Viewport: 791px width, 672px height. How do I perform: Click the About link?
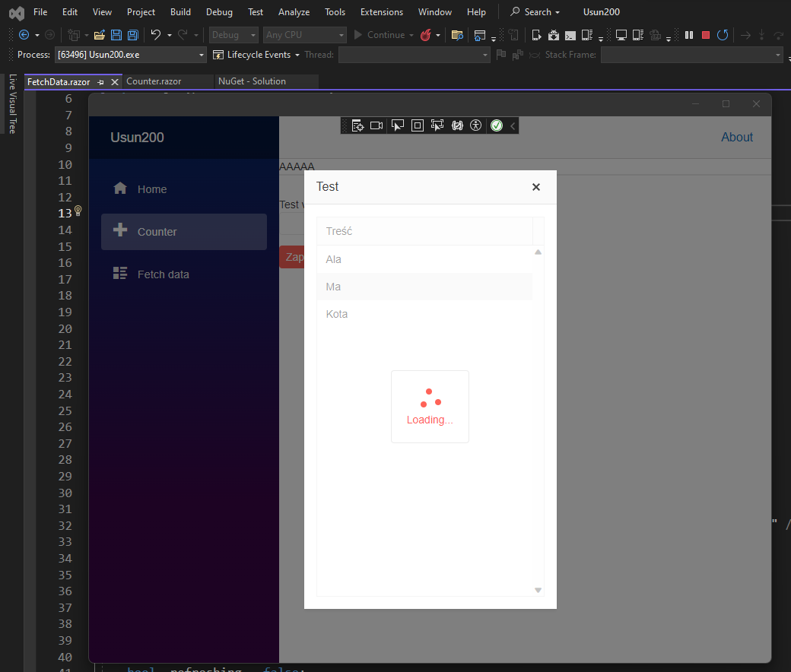click(x=736, y=138)
